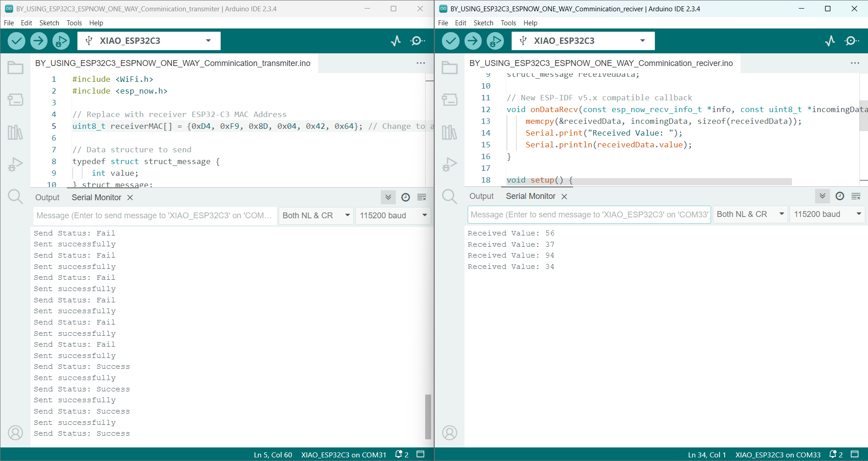Click serial output scrollbar in transmitter monitor
The width and height of the screenshot is (868, 461).
coord(428,417)
